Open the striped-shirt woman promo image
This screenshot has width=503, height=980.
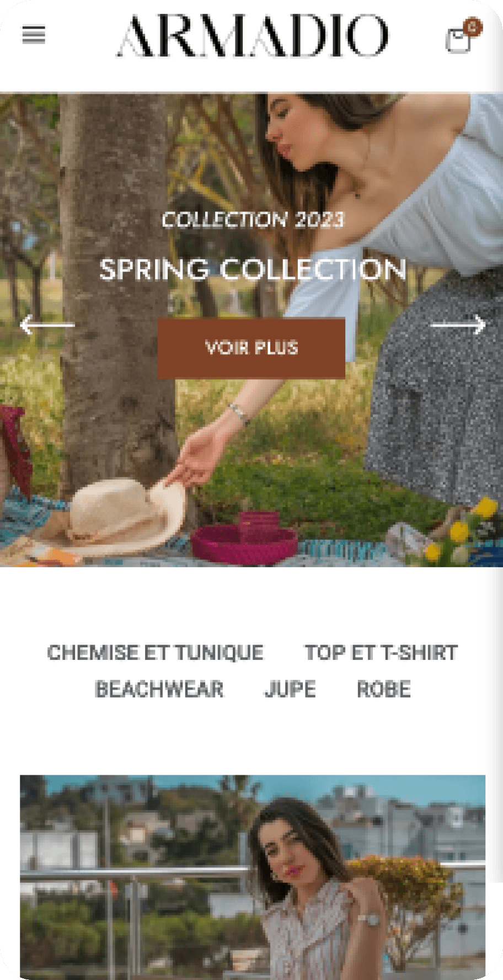253,877
